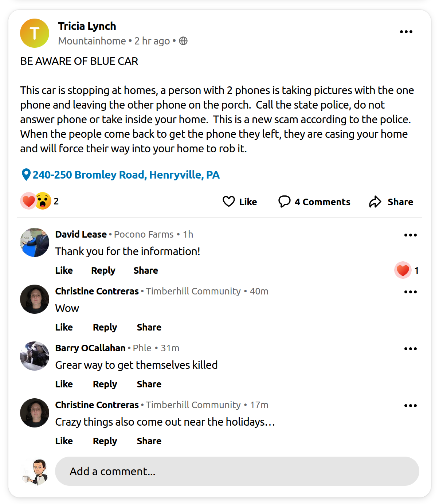View post reactions heart and wow emojis

click(36, 201)
